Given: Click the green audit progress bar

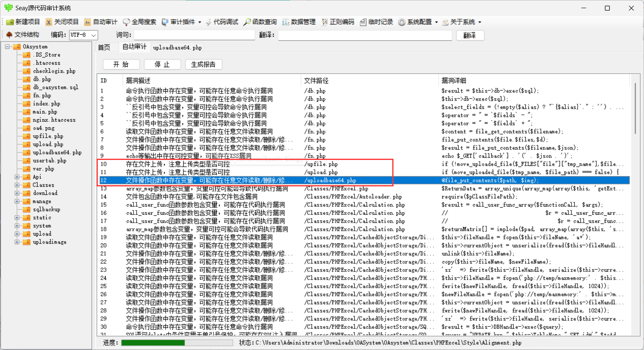Looking at the screenshot, I should [177, 343].
